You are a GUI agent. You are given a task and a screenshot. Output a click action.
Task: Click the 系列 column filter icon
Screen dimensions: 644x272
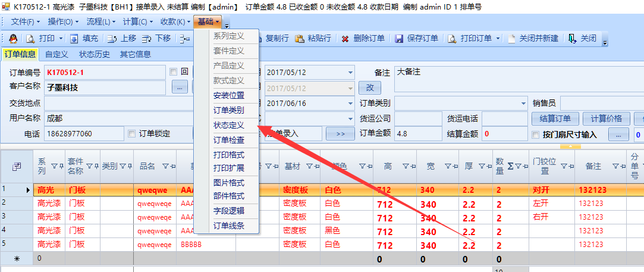(54, 166)
